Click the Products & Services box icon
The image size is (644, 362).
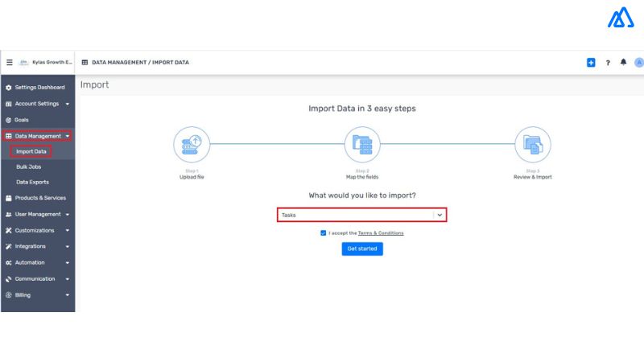tap(9, 198)
